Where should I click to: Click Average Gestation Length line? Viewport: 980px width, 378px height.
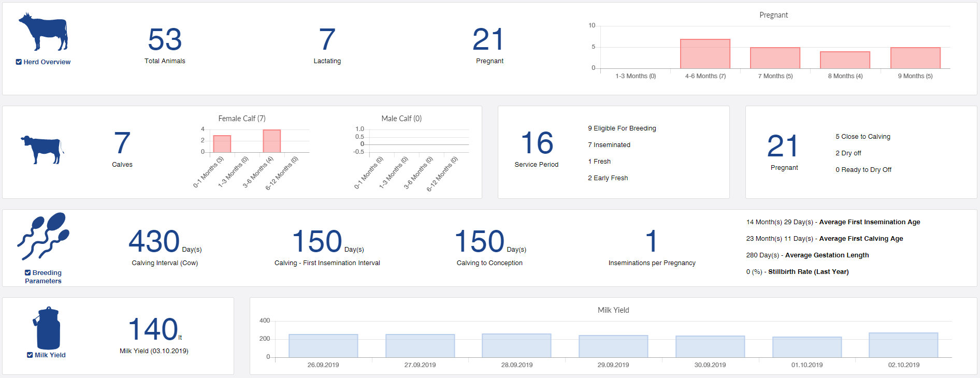(x=807, y=255)
